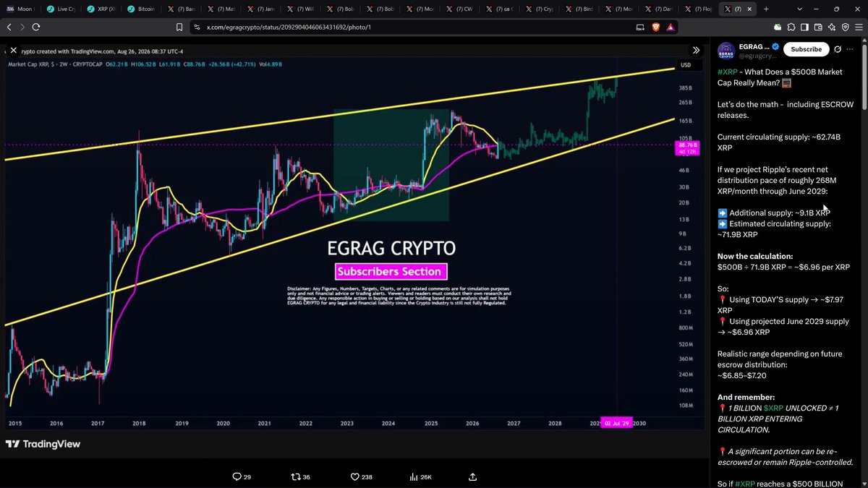Go forward in browser history
This screenshot has height=488, width=868.
click(22, 27)
